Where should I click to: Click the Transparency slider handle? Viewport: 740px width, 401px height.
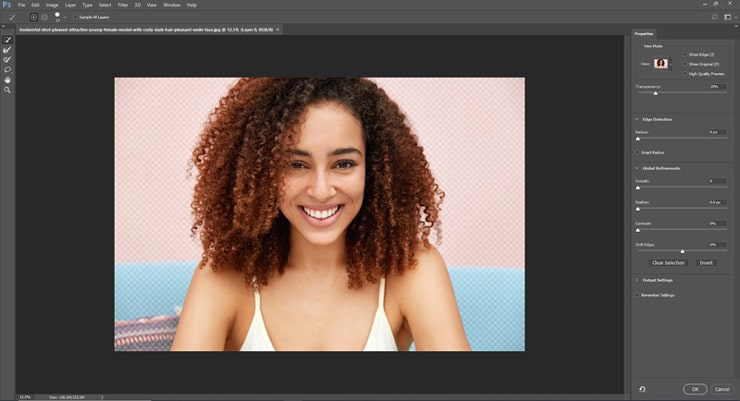[x=655, y=93]
